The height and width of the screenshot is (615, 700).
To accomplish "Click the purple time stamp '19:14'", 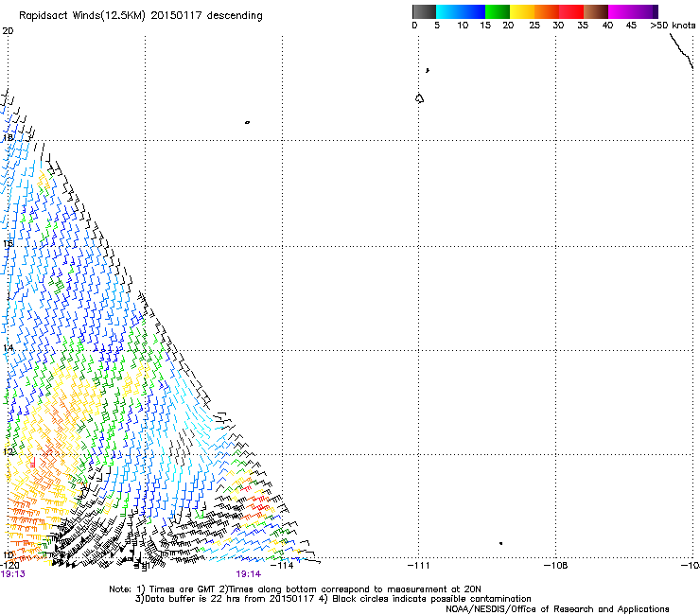I will click(x=248, y=574).
